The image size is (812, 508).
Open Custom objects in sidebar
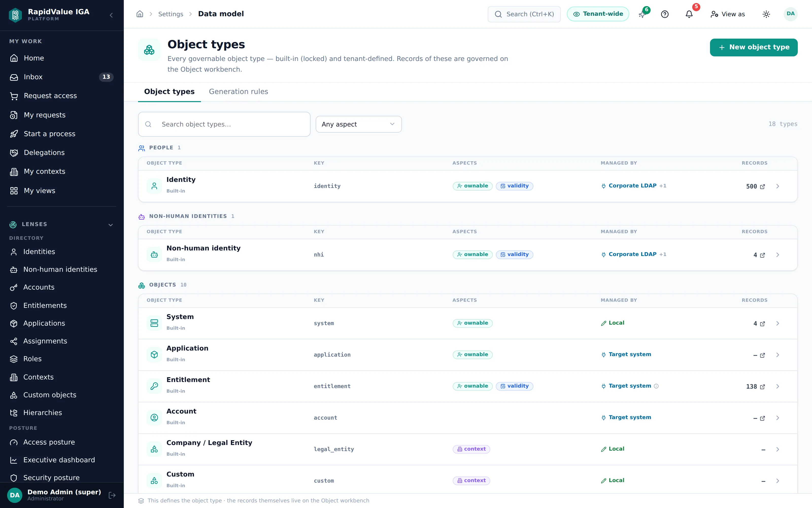[62, 395]
